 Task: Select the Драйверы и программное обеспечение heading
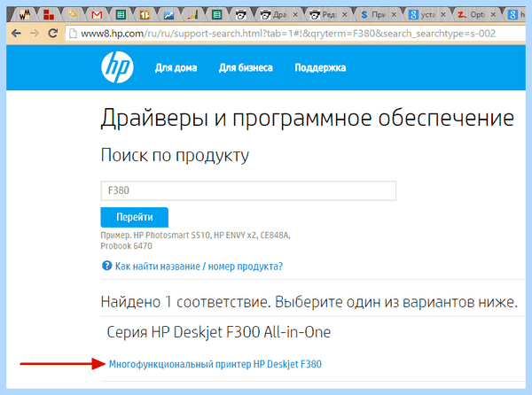pos(308,119)
